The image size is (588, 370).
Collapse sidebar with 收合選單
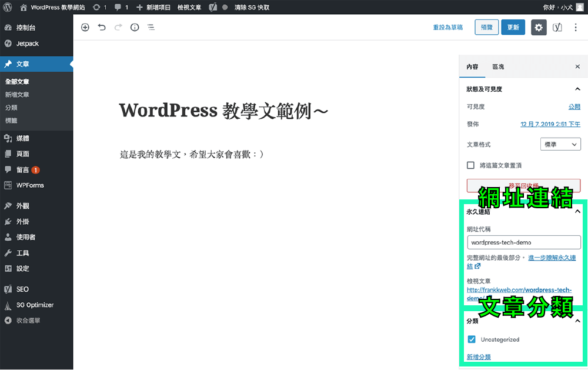pyautogui.click(x=36, y=321)
